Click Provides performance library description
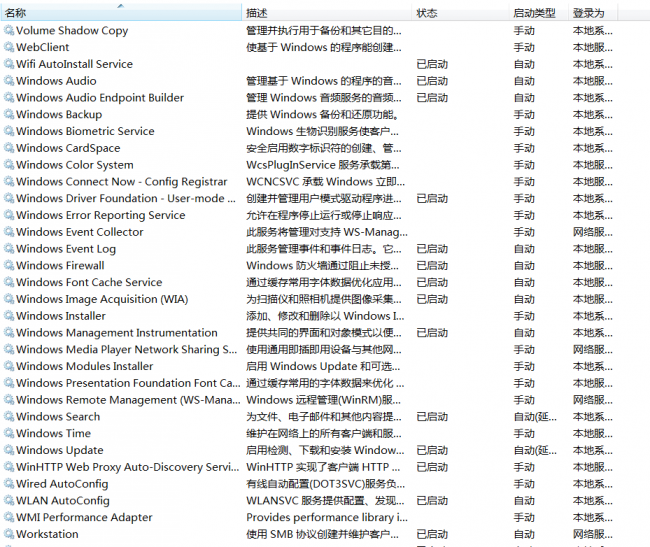This screenshot has width=650, height=547. (327, 517)
